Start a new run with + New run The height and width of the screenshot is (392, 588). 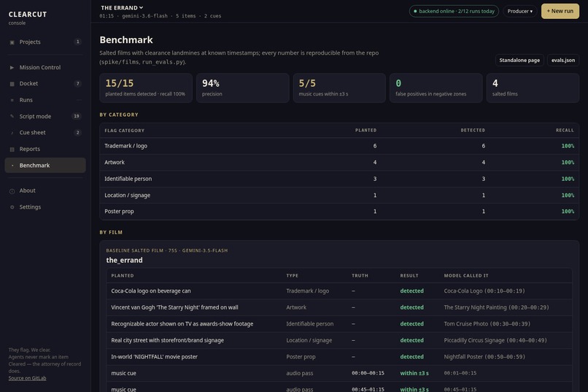[560, 11]
